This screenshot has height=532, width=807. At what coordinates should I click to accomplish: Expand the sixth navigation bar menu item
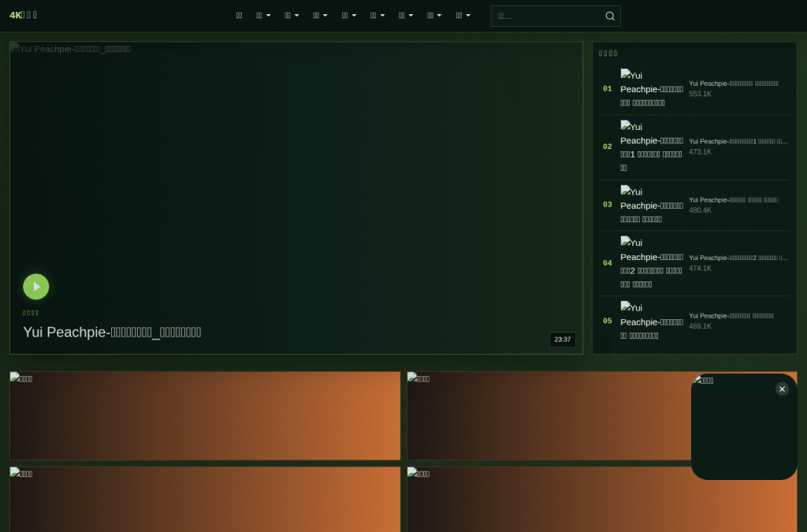[377, 16]
